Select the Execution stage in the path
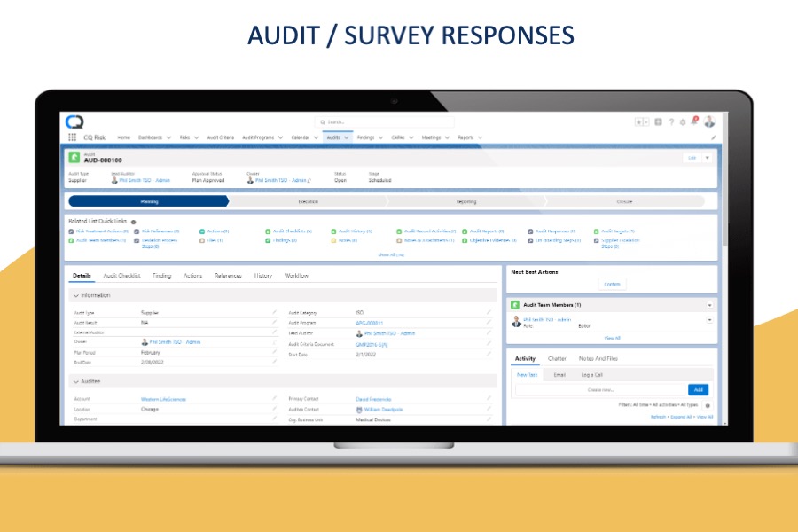 click(308, 201)
